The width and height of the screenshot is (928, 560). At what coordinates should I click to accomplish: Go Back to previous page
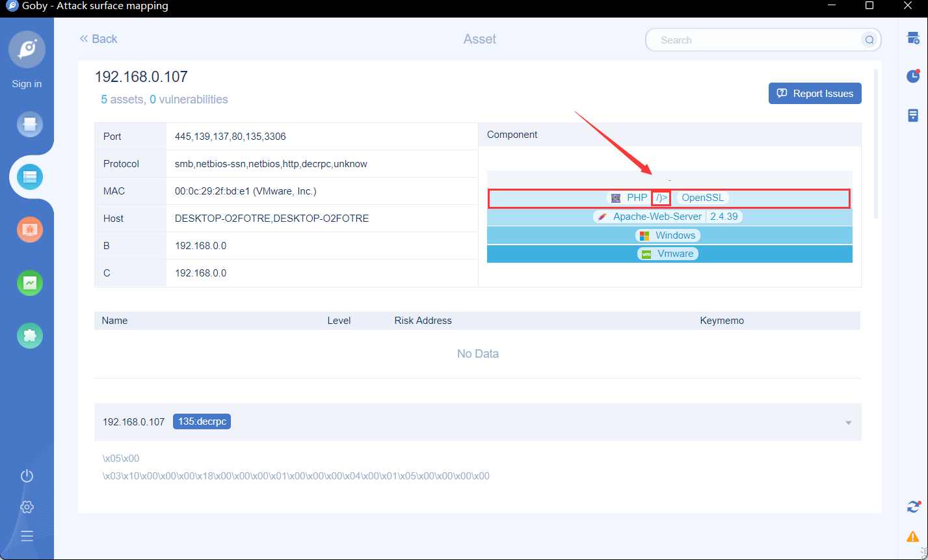(98, 39)
